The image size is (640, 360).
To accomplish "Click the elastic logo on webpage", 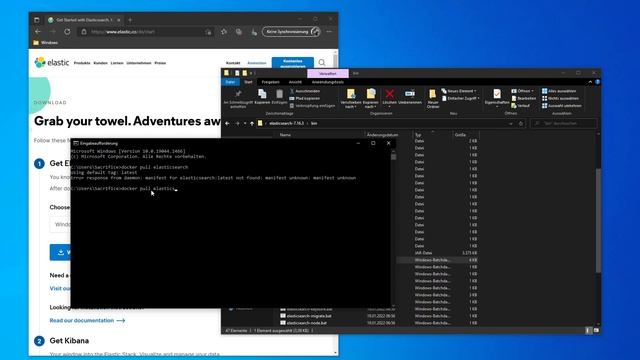I will pos(51,62).
